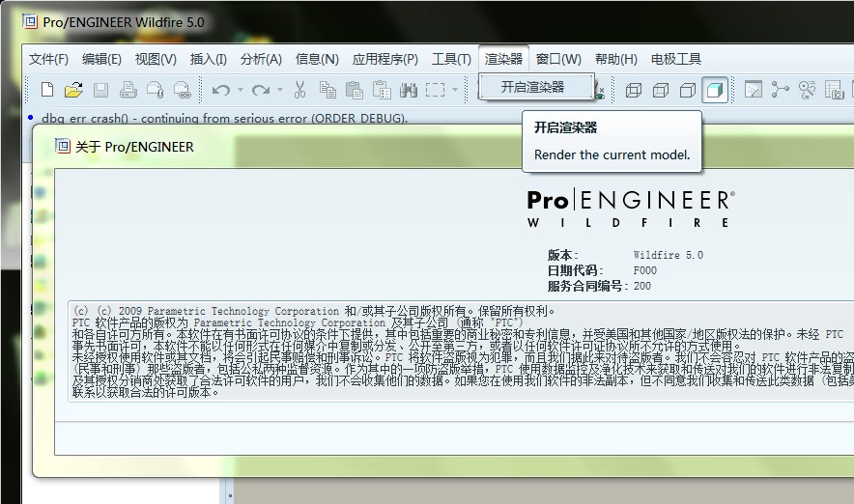Click the search-refresh tool icon
Image resolution: width=854 pixels, height=504 pixels.
(808, 89)
